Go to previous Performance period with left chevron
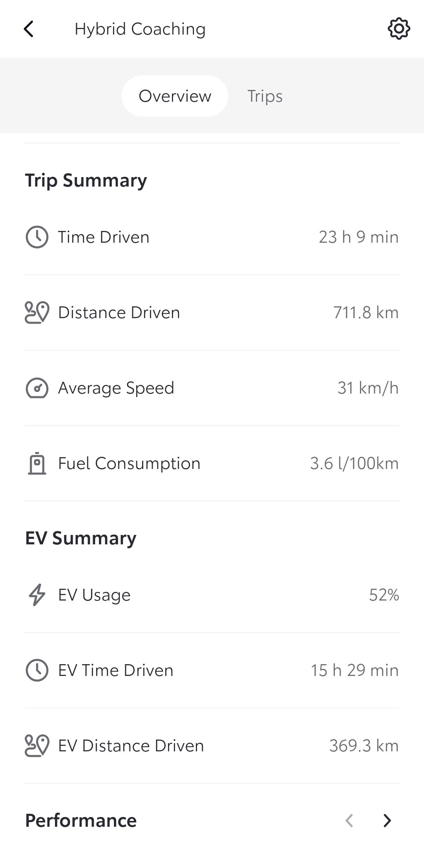Screen dimensions: 424x868 [349, 820]
